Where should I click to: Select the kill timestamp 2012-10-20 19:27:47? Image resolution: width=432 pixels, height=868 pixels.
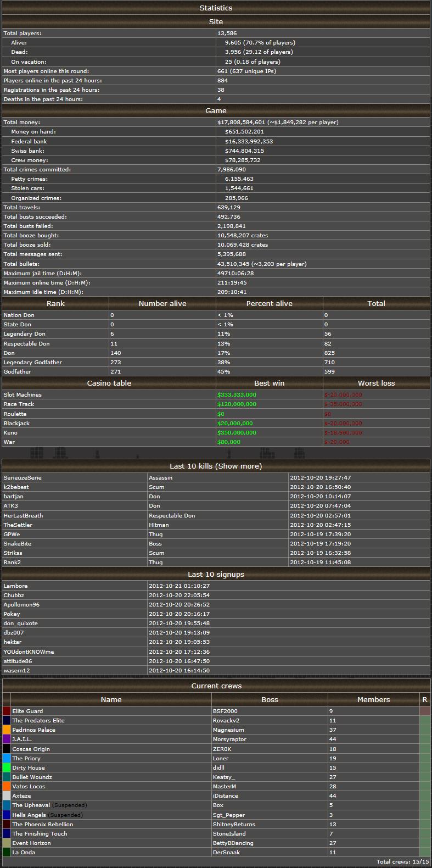320,477
